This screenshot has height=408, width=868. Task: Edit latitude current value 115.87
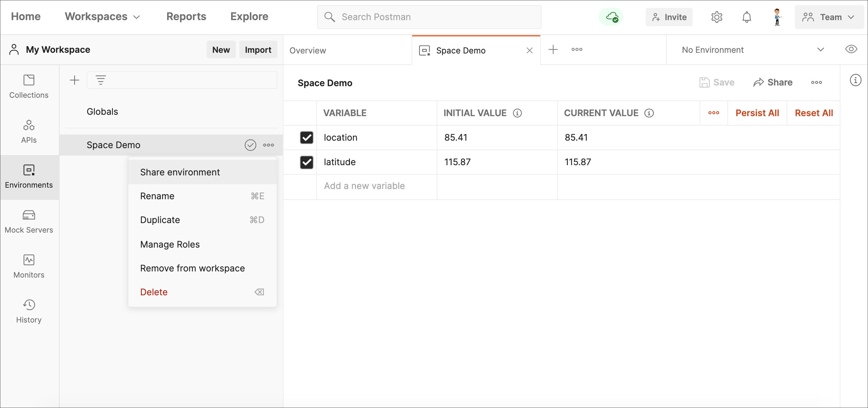click(698, 162)
